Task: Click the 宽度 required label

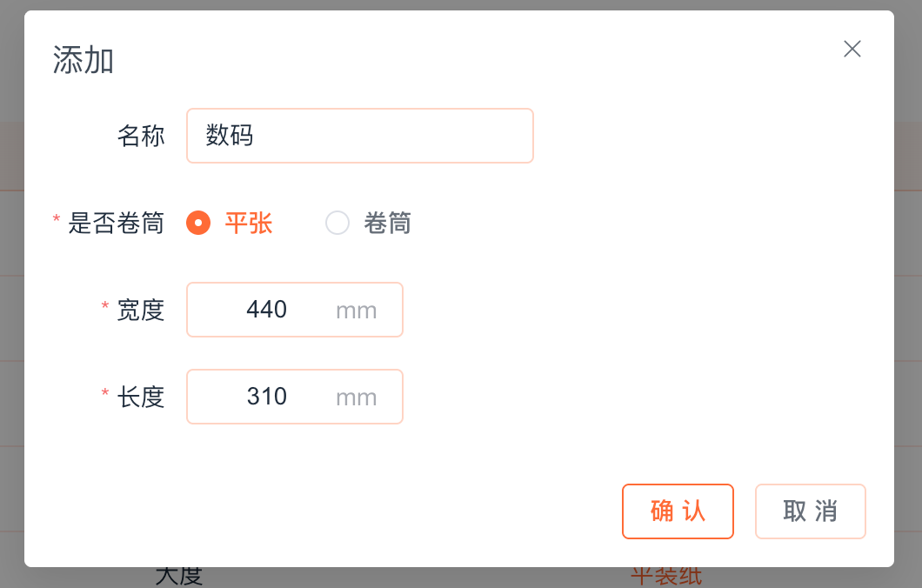Action: click(140, 310)
